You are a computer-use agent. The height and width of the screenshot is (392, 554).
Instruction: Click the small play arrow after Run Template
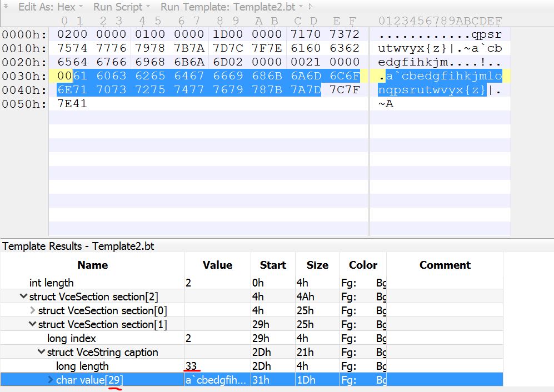[311, 6]
